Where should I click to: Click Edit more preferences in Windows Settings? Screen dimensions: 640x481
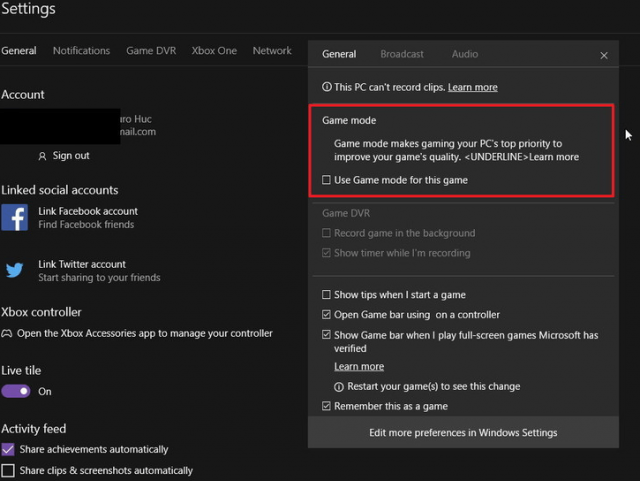pos(463,433)
